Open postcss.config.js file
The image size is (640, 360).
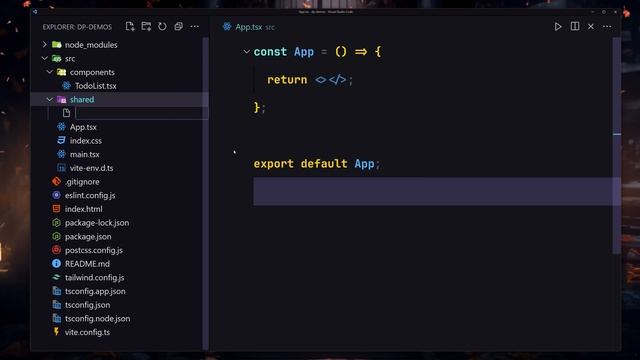click(93, 250)
